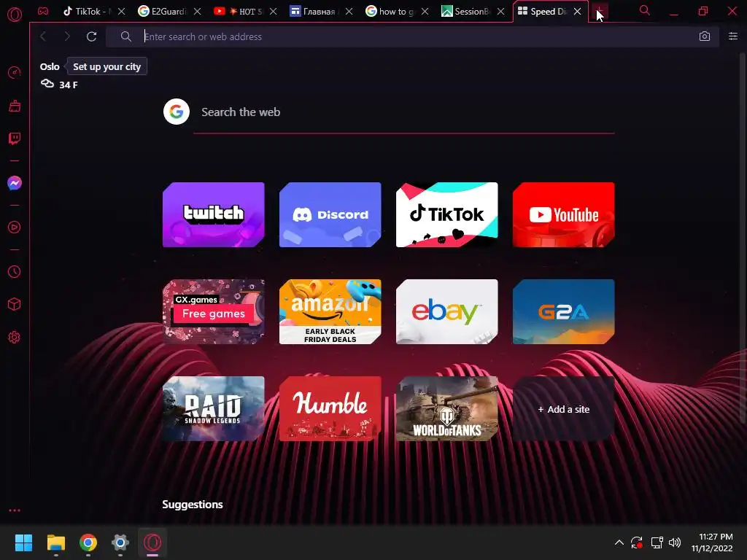This screenshot has width=747, height=560.
Task: Go back to previous page
Action: point(43,36)
